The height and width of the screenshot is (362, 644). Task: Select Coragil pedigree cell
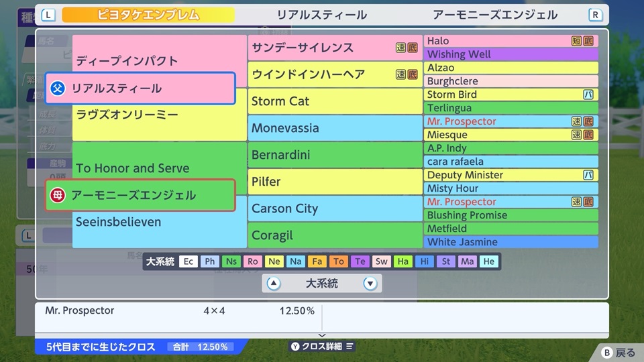pyautogui.click(x=335, y=235)
